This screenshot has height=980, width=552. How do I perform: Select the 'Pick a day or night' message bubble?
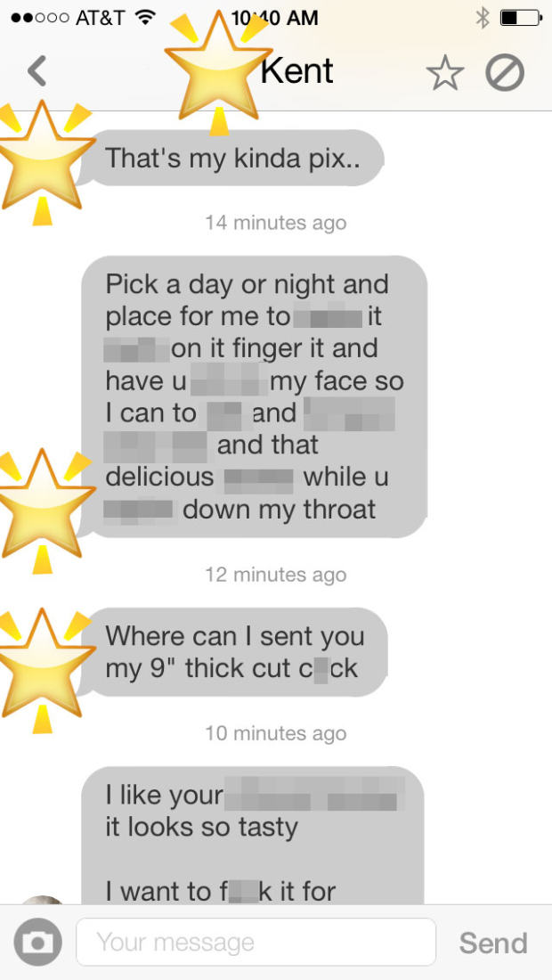pos(254,396)
